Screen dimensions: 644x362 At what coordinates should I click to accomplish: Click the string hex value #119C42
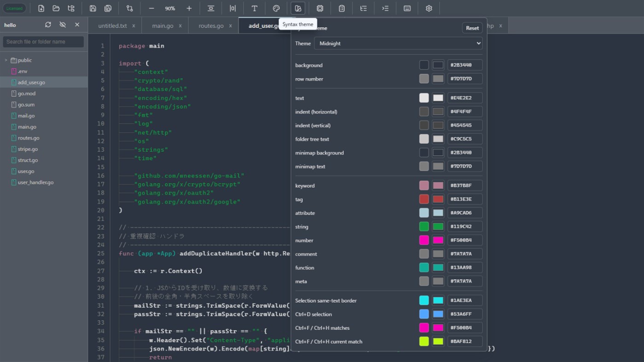pos(465,226)
